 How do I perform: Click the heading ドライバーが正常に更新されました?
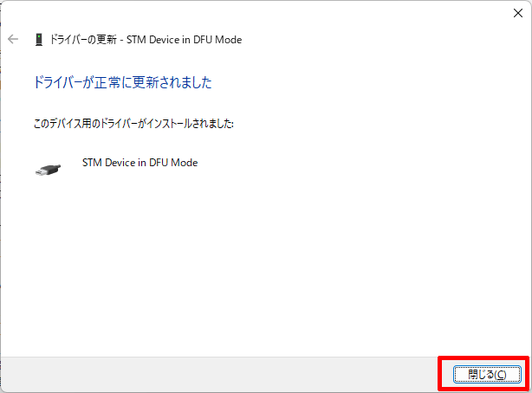[123, 82]
